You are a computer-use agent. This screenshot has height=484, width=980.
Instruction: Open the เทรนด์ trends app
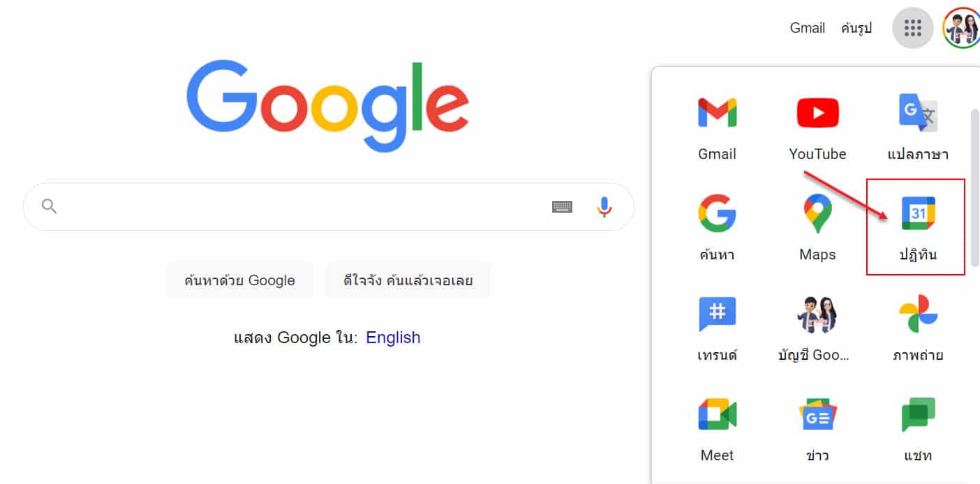717,329
